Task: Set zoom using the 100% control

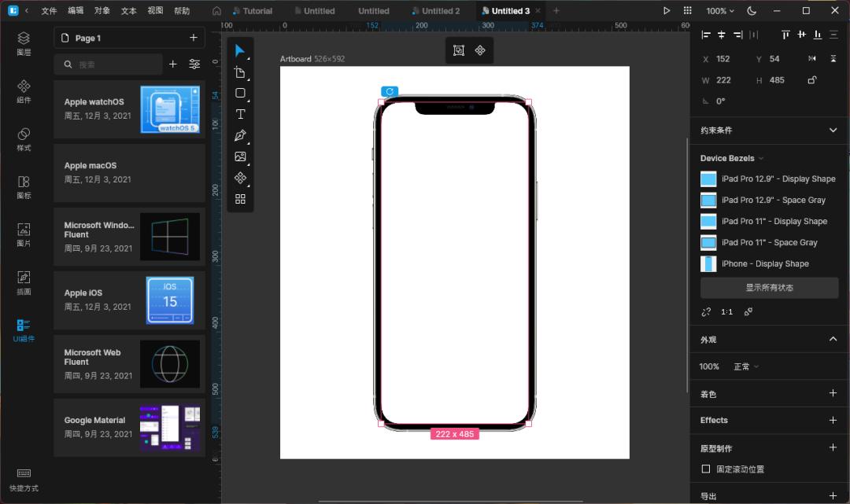Action: [x=718, y=10]
